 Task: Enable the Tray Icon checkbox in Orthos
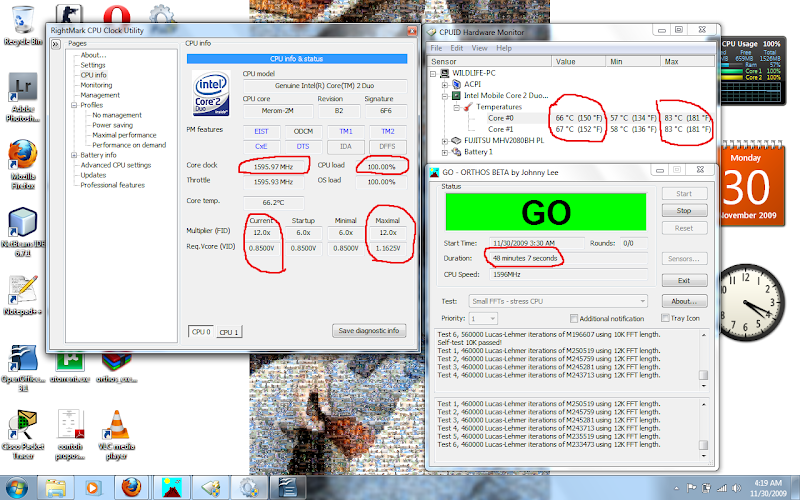point(665,318)
